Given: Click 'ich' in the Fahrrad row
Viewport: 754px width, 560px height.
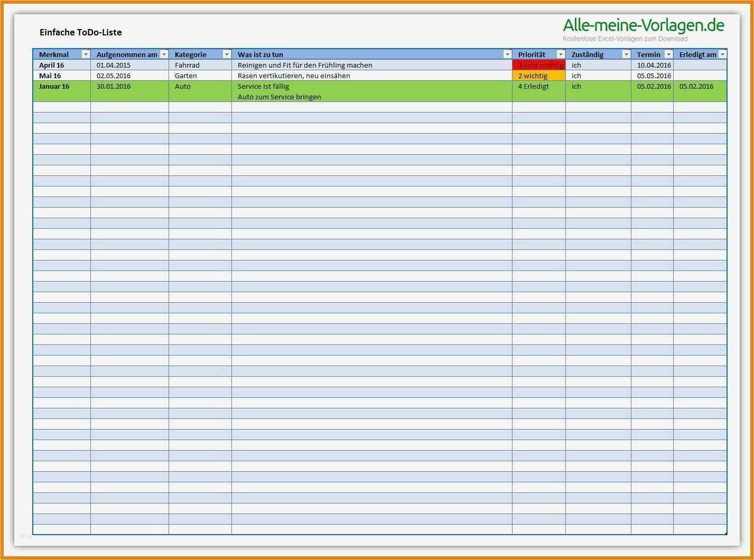Looking at the screenshot, I should click(576, 65).
